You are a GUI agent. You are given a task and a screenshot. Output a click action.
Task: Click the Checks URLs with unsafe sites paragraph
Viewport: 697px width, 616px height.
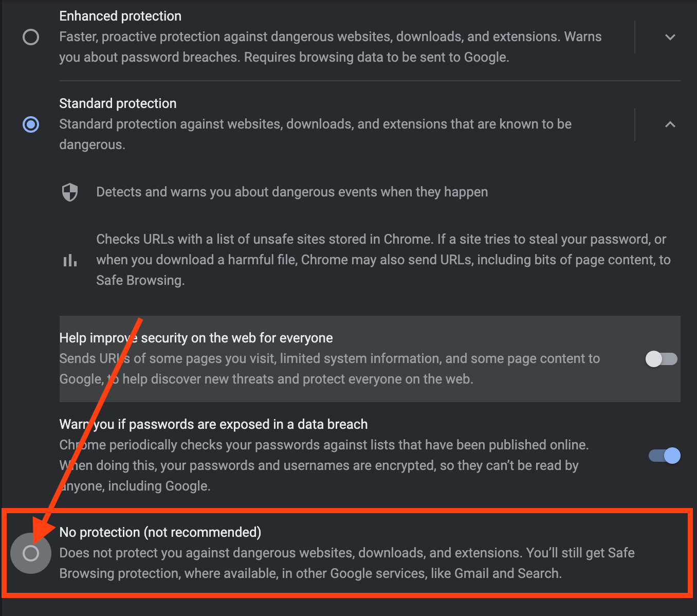(383, 260)
